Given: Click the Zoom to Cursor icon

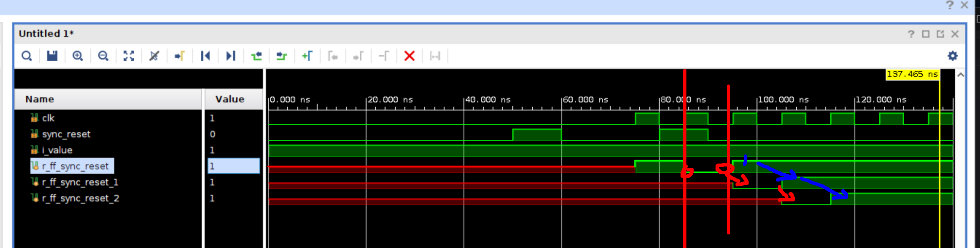Looking at the screenshot, I should [x=154, y=56].
